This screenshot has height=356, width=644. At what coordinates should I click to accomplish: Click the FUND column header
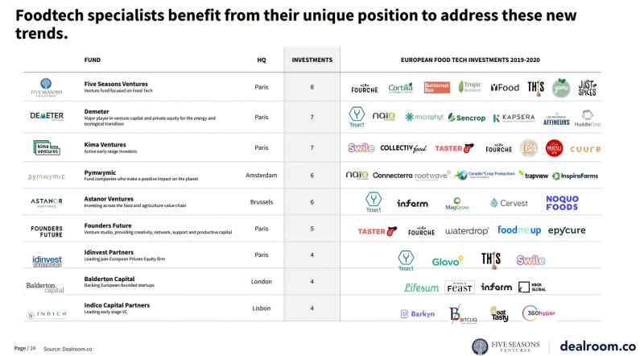(92, 60)
